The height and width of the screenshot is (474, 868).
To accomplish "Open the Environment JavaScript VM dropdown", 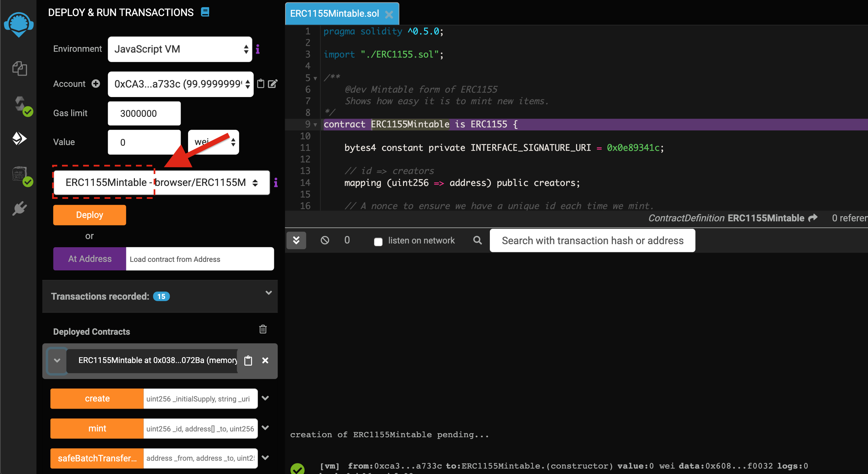I will coord(180,49).
